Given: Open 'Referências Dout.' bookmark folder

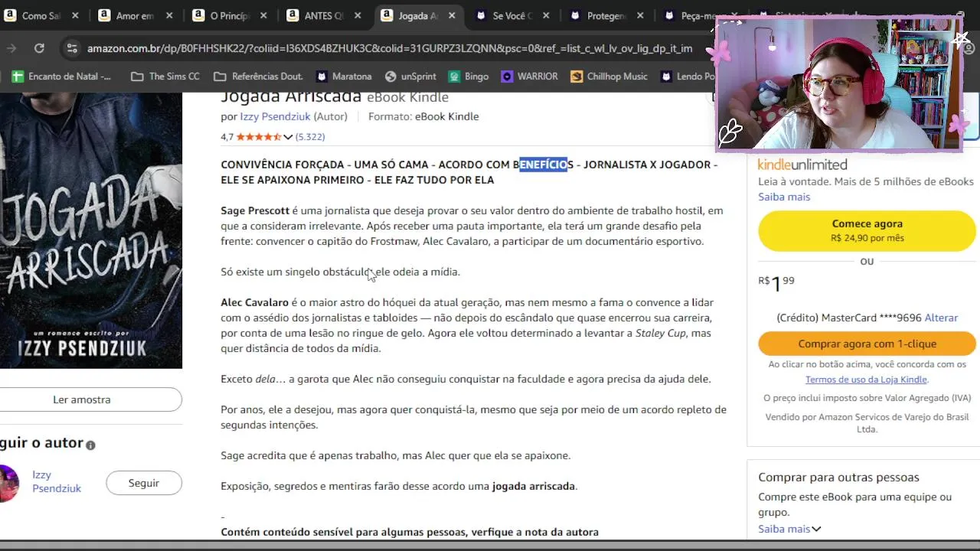Looking at the screenshot, I should (258, 77).
